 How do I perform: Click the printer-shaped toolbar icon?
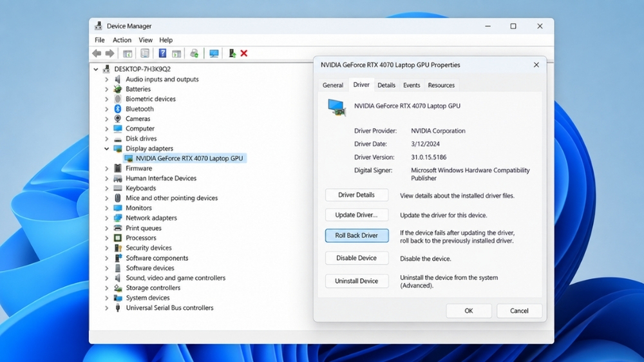point(194,53)
